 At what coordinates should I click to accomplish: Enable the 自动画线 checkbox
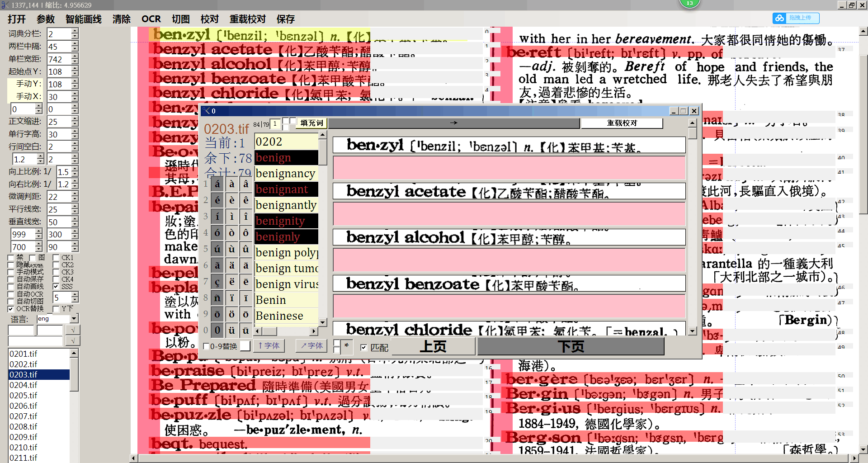pos(11,287)
